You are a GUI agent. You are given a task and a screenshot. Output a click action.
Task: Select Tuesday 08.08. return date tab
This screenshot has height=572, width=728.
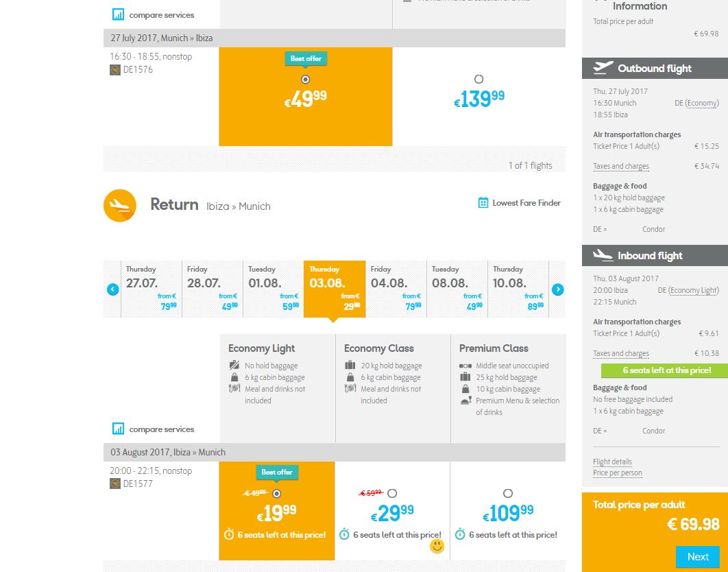pyautogui.click(x=457, y=289)
